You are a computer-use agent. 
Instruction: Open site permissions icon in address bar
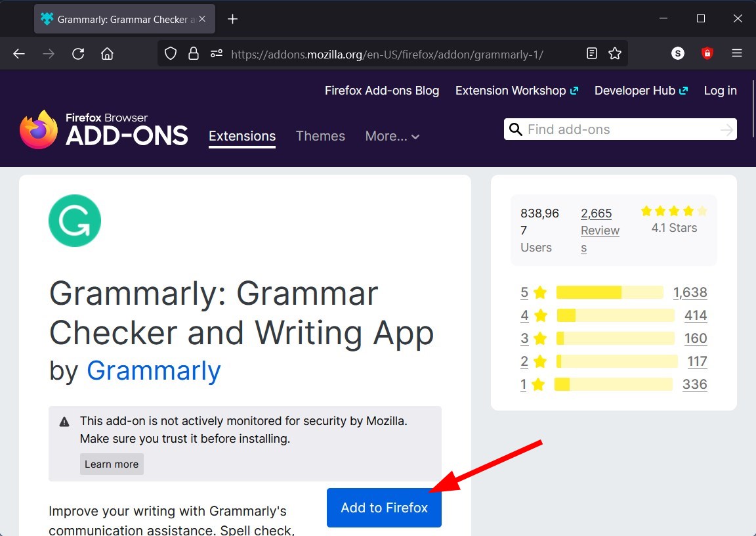[x=217, y=54]
